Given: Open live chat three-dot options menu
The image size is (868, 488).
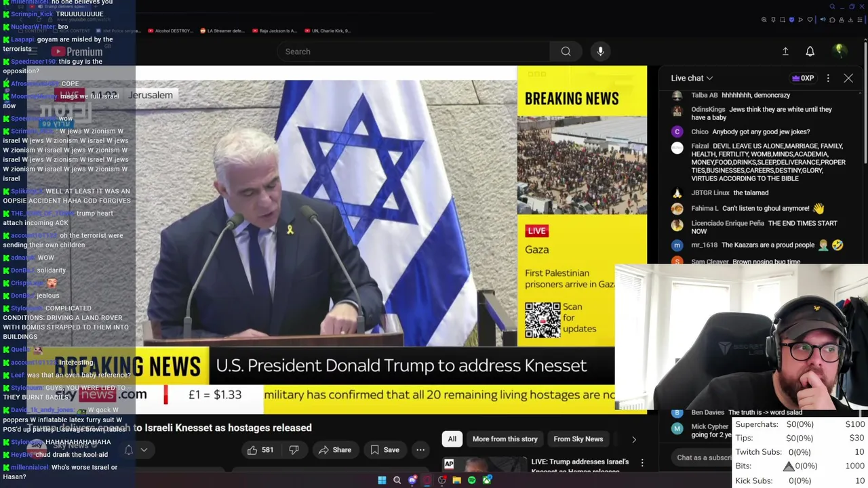Looking at the screenshot, I should pos(828,78).
